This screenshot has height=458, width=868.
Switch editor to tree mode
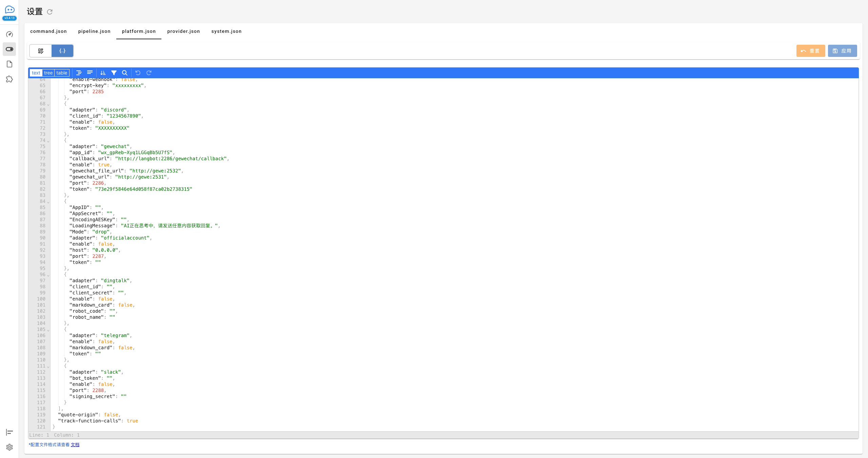pos(48,73)
